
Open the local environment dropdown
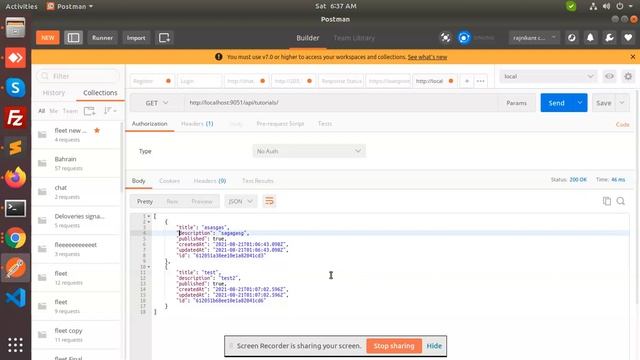click(548, 76)
